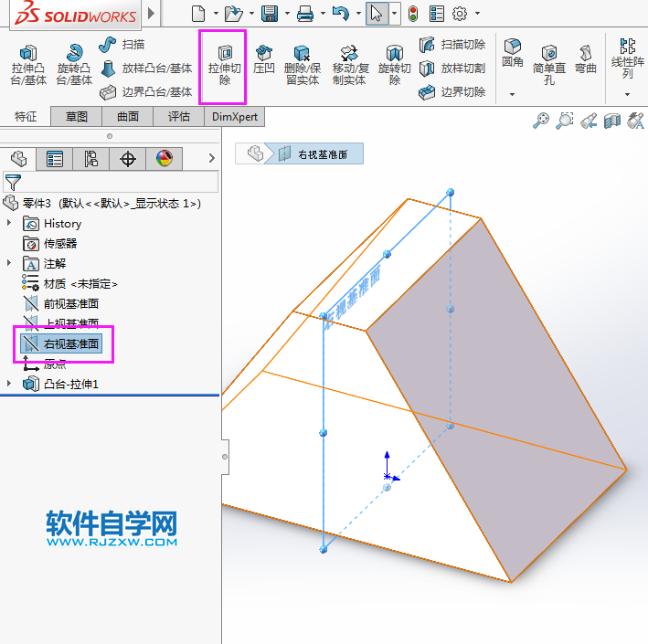The image size is (648, 644).
Task: Click the Section View icon
Action: pos(612,121)
